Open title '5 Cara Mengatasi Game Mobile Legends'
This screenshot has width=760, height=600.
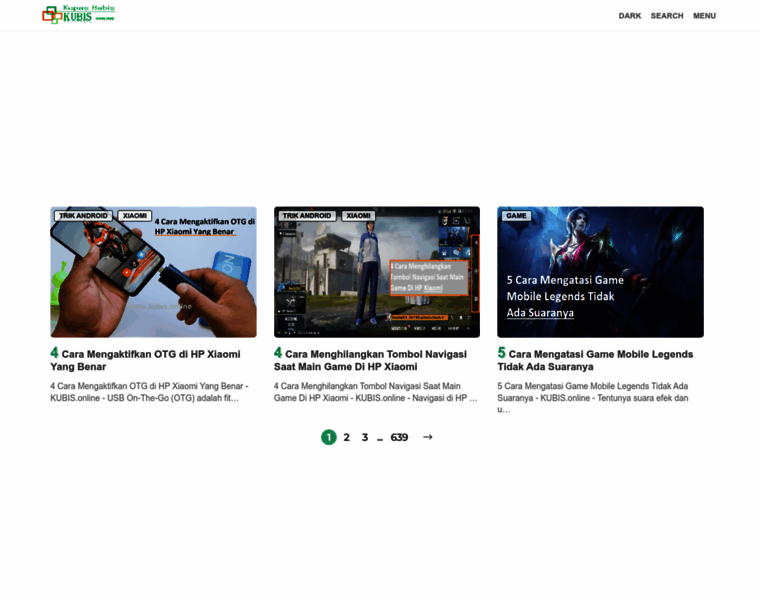598,360
